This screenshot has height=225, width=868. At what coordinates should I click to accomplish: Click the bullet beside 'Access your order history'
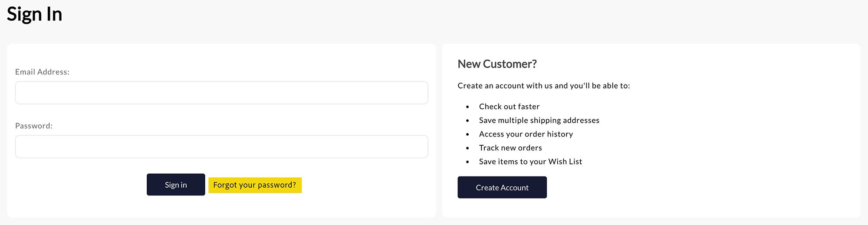(467, 134)
